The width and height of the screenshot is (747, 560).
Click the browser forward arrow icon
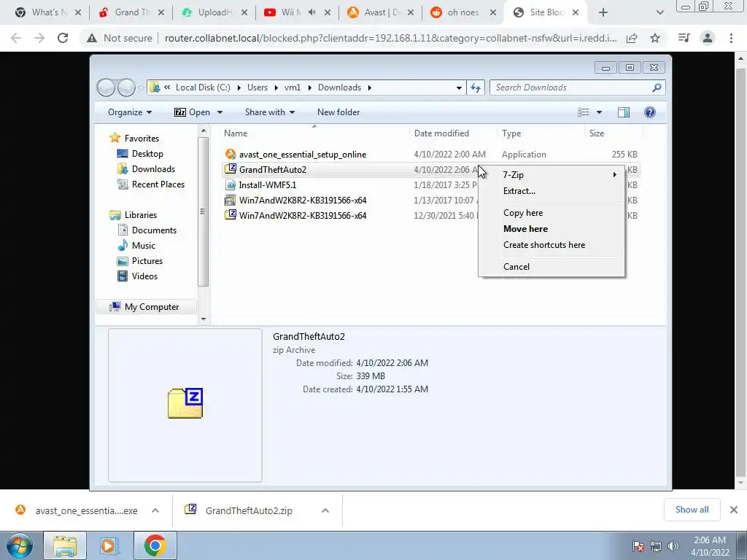(x=39, y=38)
